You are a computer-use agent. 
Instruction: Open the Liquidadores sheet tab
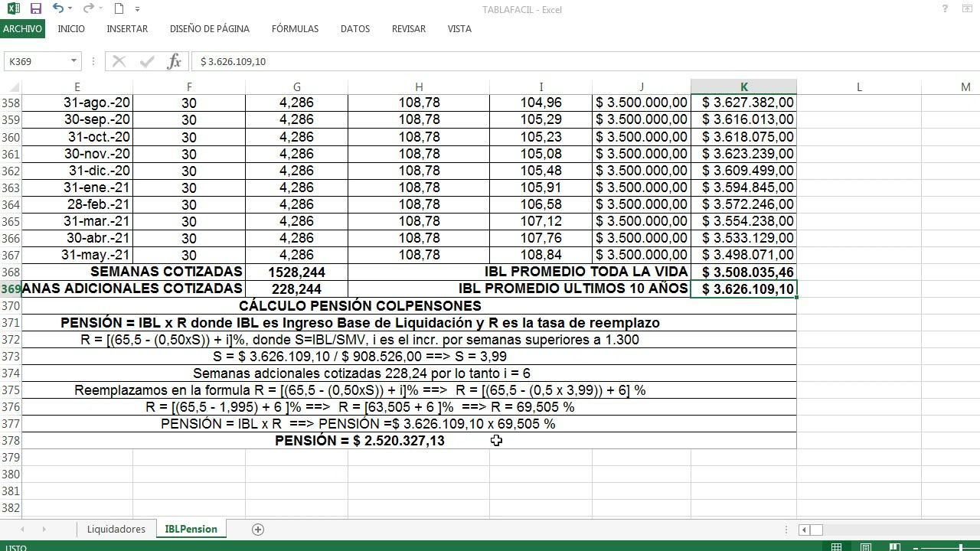[x=116, y=529]
